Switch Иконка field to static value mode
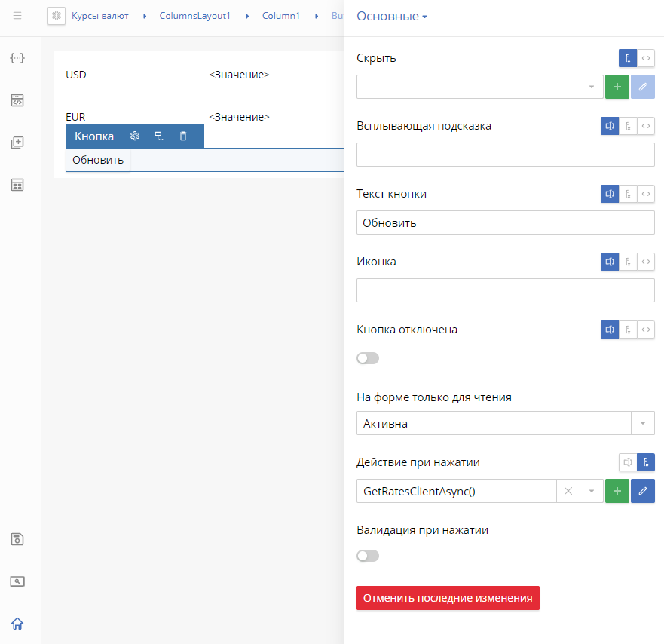664x644 pixels. [x=610, y=262]
